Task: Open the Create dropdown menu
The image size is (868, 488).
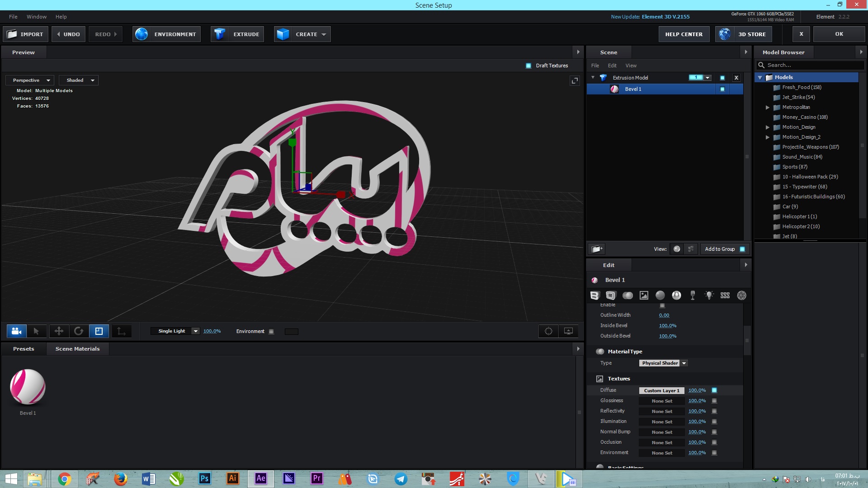Action: pyautogui.click(x=302, y=34)
